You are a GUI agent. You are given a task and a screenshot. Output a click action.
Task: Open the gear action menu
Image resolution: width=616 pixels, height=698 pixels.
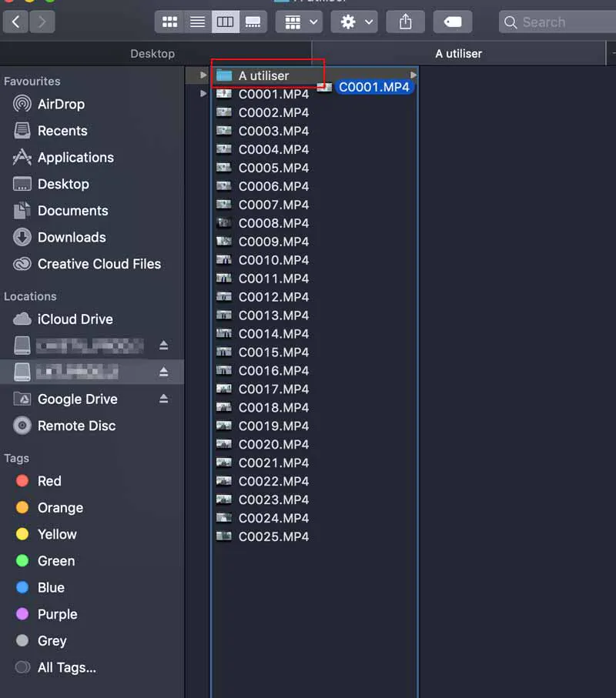click(354, 22)
